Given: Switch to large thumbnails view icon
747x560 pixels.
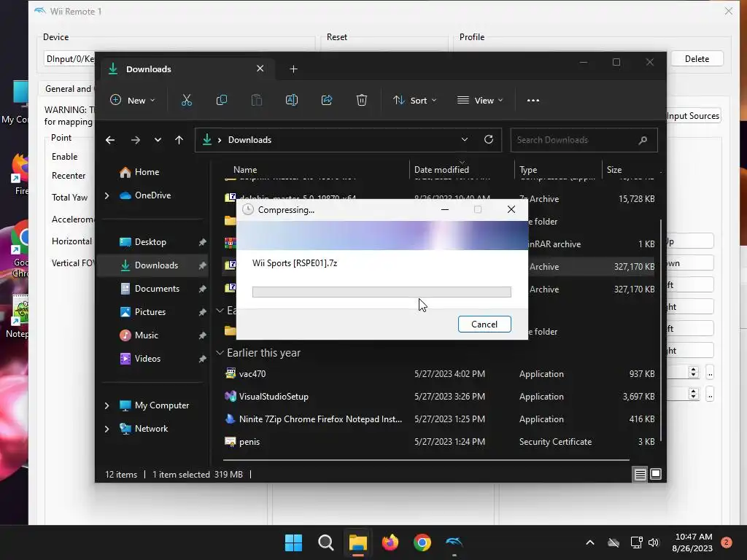Looking at the screenshot, I should 656,474.
